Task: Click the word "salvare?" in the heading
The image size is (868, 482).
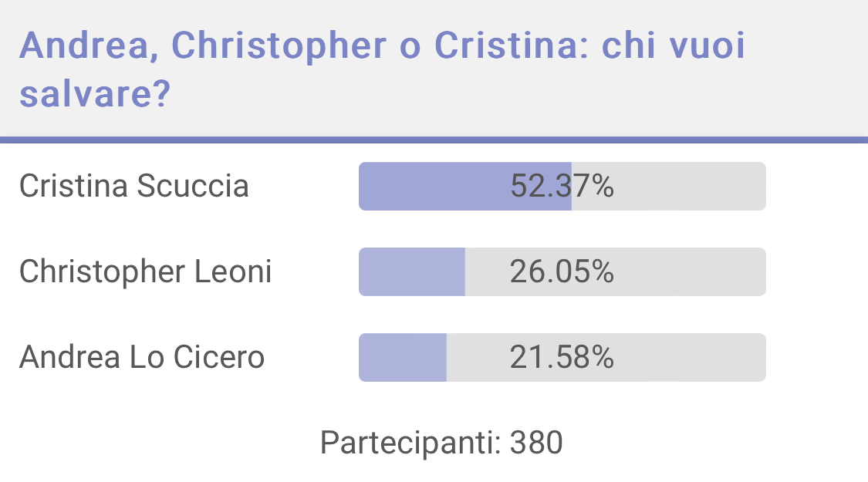Action: pyautogui.click(x=95, y=93)
